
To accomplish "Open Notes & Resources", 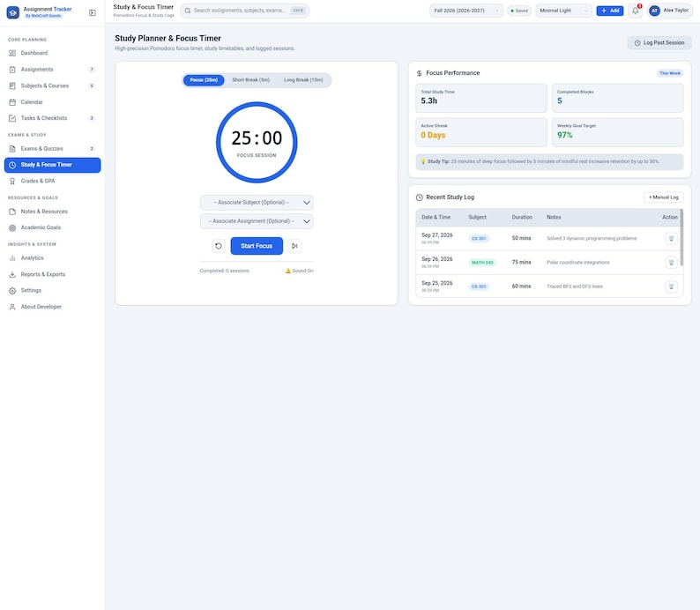I will (52, 212).
